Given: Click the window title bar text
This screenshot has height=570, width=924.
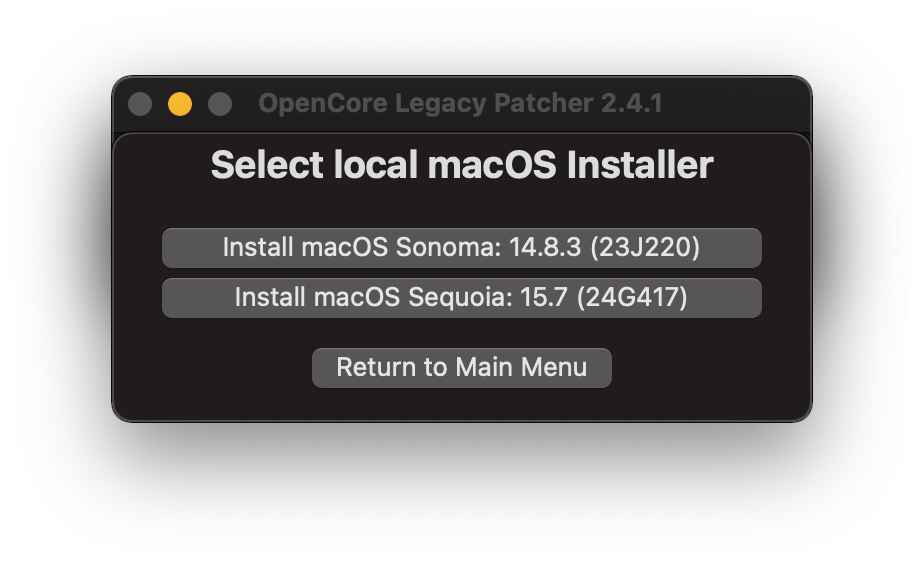Looking at the screenshot, I should [460, 104].
